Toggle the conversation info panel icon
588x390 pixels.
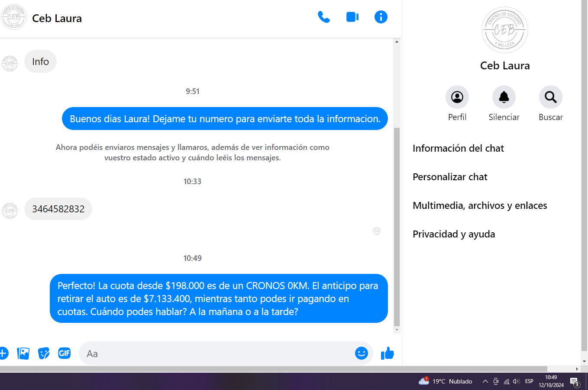click(x=381, y=17)
